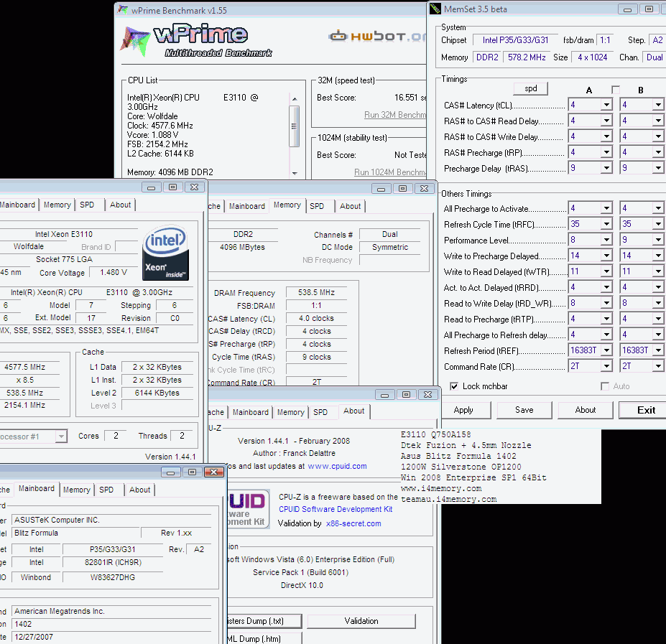Select SPD tab in the Mainboard window
Viewport: 666px width, 644px height.
106,490
